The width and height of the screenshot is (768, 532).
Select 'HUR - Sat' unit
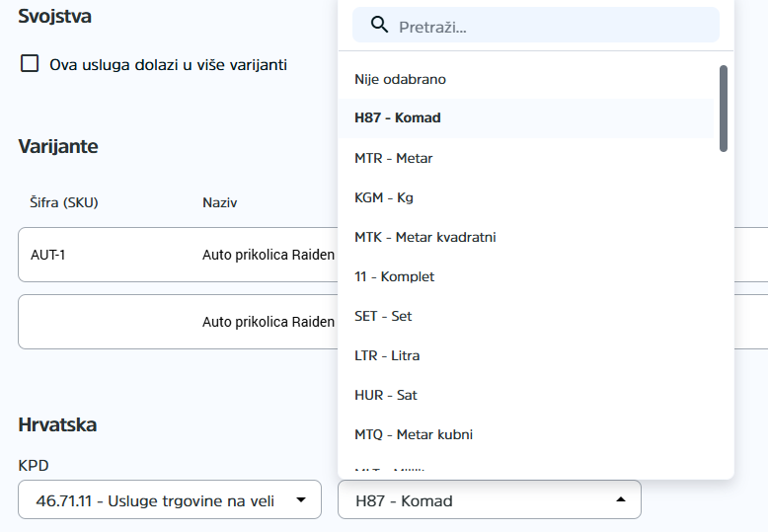click(386, 395)
